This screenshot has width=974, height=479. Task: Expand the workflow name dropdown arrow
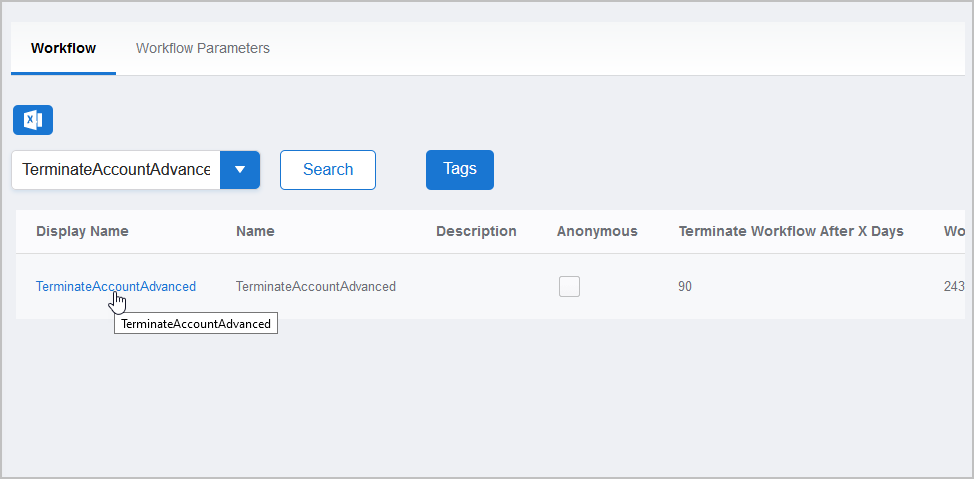click(240, 170)
